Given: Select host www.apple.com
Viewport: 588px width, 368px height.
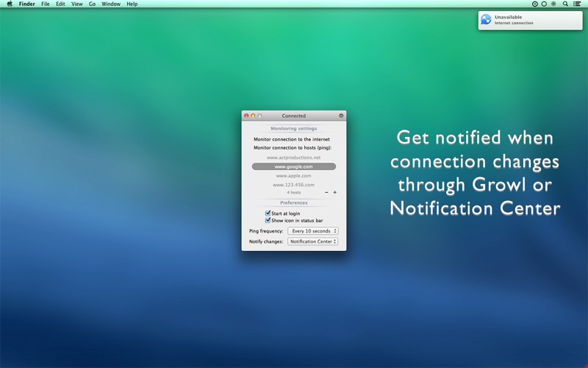Looking at the screenshot, I should pos(293,176).
